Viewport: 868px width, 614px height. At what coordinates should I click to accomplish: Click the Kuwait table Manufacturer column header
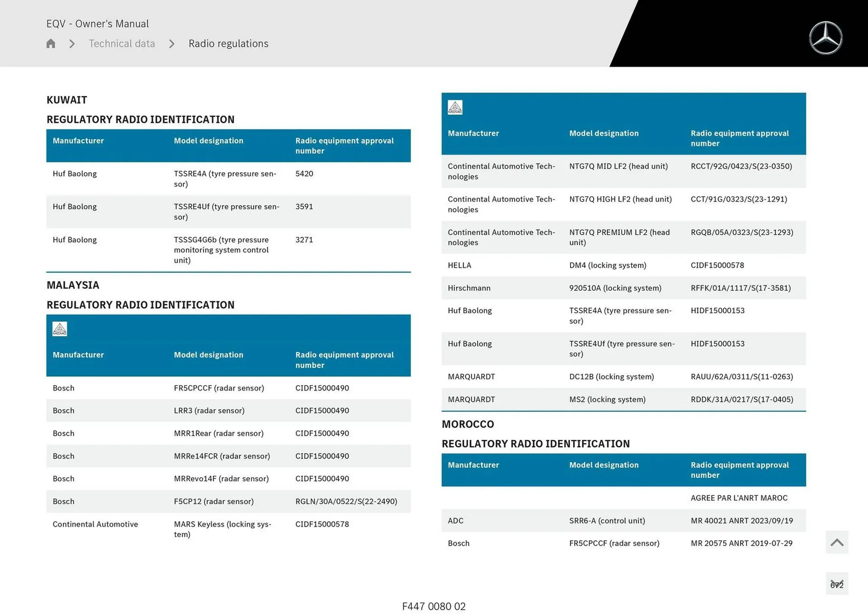[x=78, y=141]
